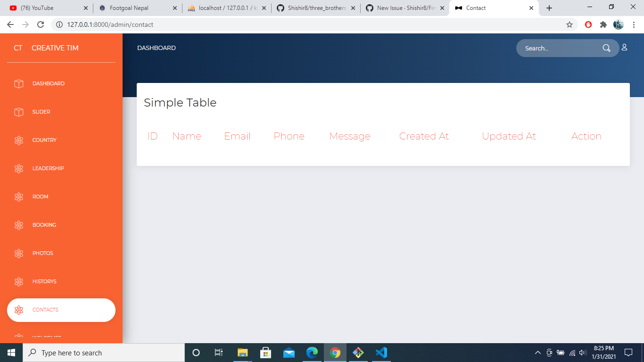Click the DASHBOARD link in the top bar
This screenshot has height=362, width=644.
(156, 48)
